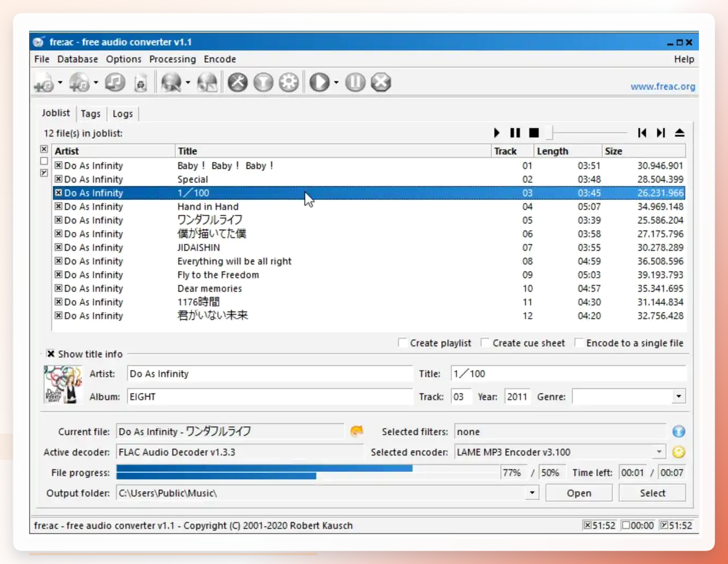Open signal processing filter settings icon
728x564 pixels.
tap(263, 83)
